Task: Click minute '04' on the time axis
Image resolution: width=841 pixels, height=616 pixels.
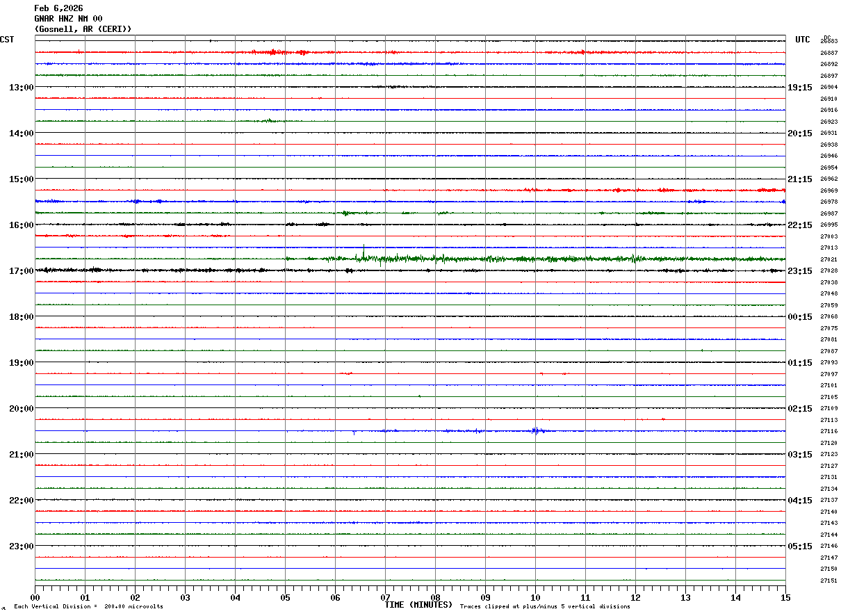Action: click(x=235, y=597)
